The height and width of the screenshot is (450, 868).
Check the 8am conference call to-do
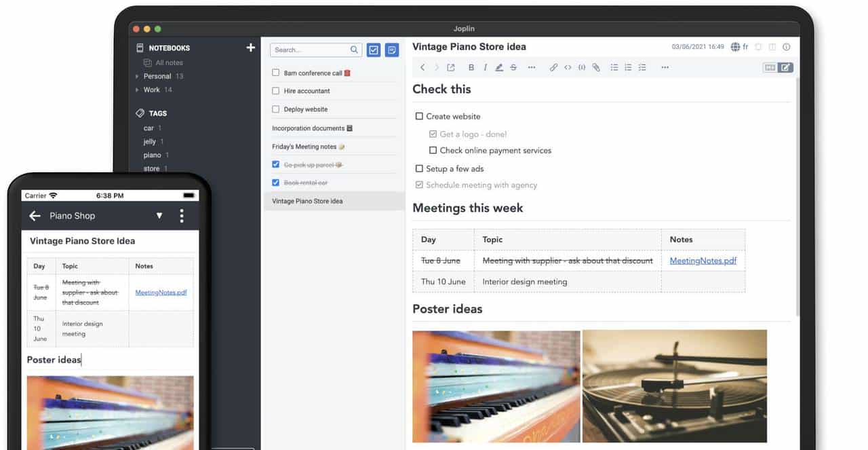tap(275, 73)
